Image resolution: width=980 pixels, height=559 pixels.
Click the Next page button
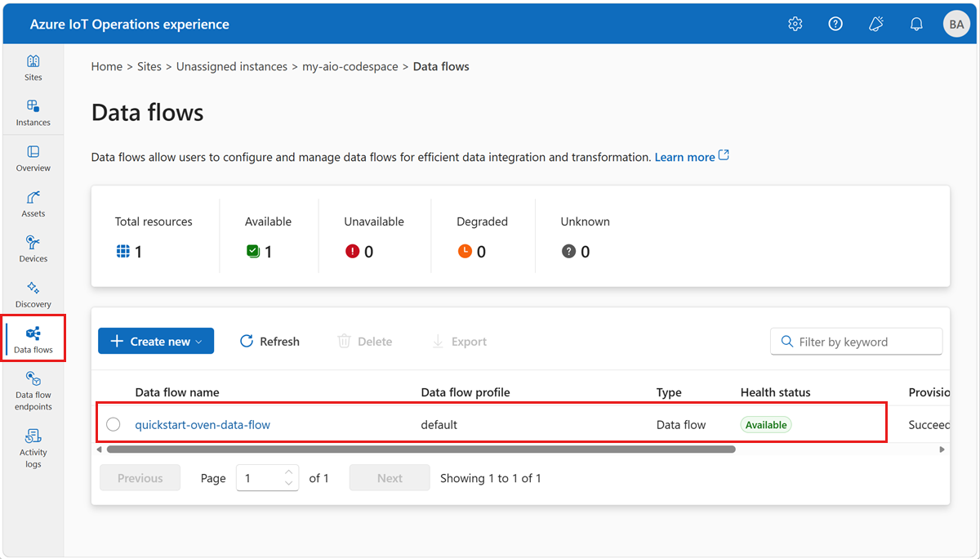390,478
